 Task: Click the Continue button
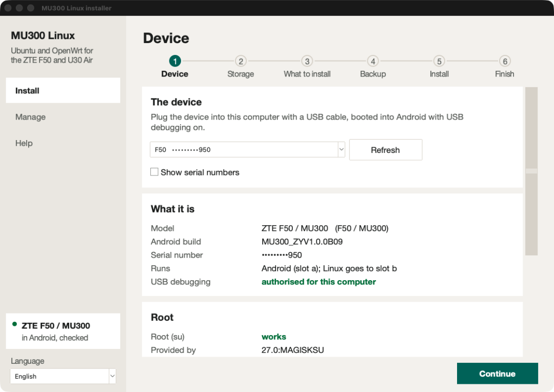pyautogui.click(x=497, y=374)
